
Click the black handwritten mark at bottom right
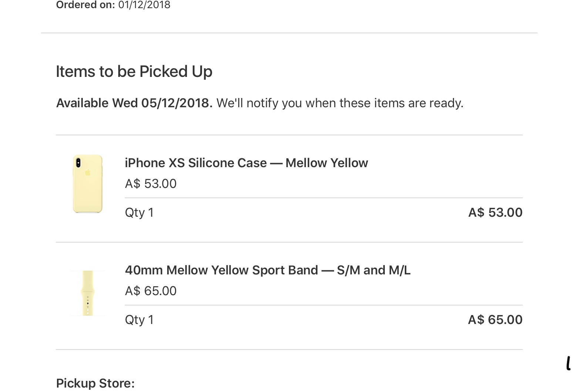point(569,363)
